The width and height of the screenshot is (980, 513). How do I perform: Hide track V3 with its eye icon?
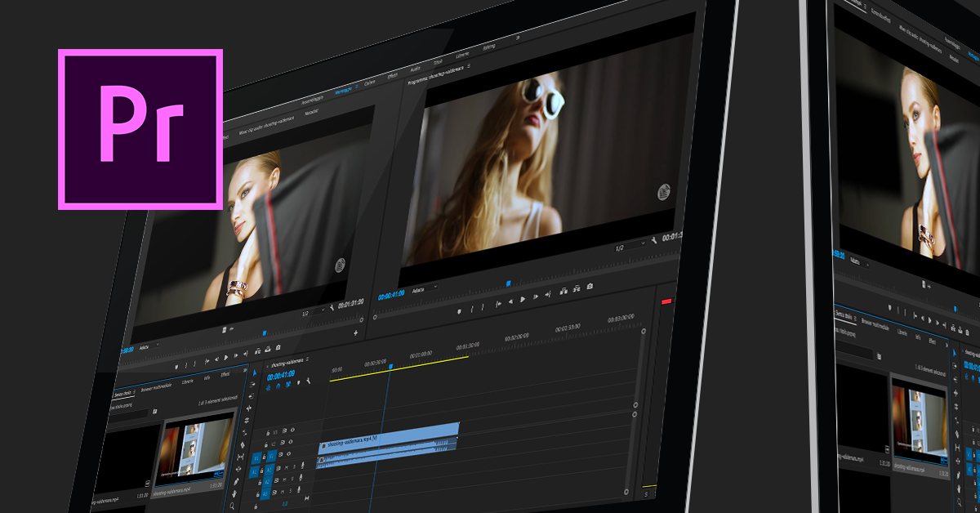pyautogui.click(x=292, y=430)
